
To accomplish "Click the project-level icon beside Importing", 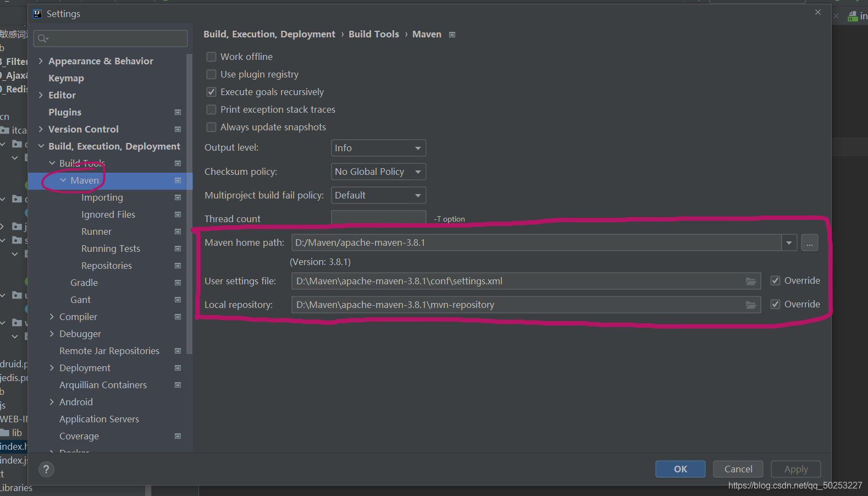I will pyautogui.click(x=178, y=197).
